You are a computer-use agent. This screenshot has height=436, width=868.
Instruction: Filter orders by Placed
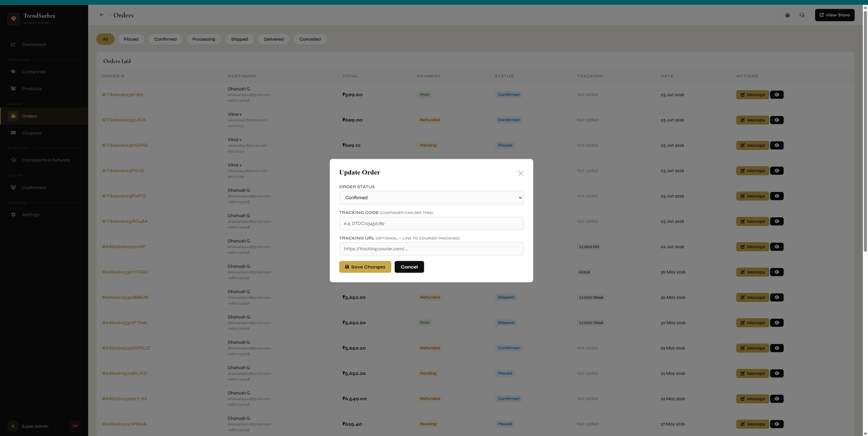pos(131,39)
